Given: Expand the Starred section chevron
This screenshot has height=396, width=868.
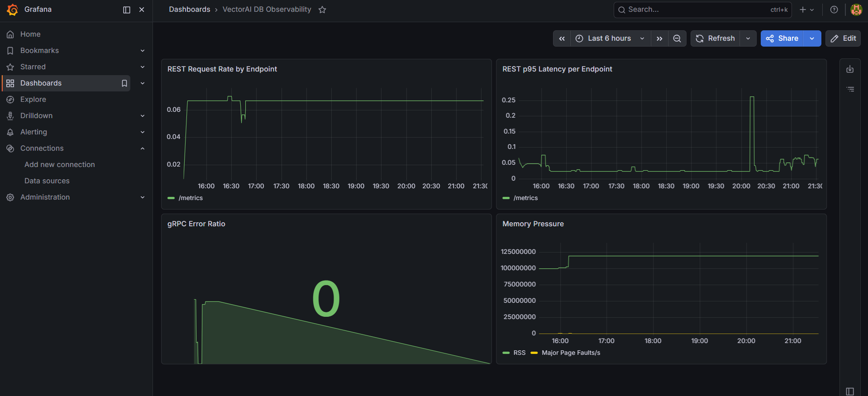Looking at the screenshot, I should pyautogui.click(x=143, y=67).
